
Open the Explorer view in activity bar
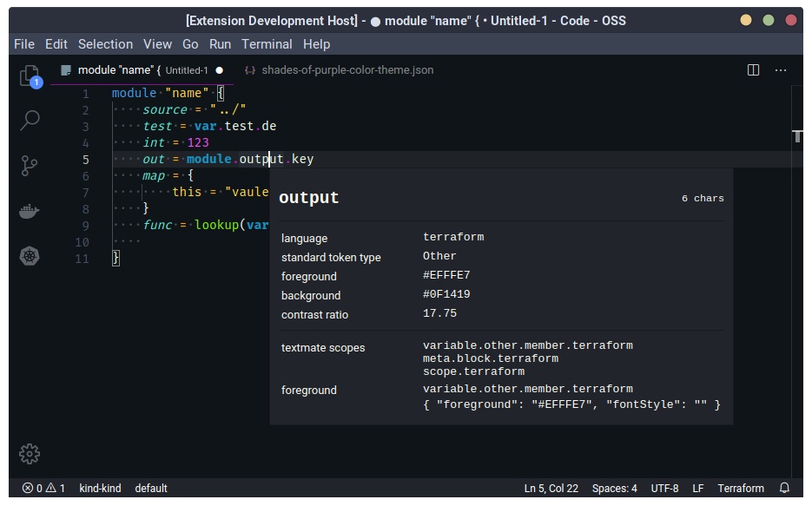tap(30, 76)
